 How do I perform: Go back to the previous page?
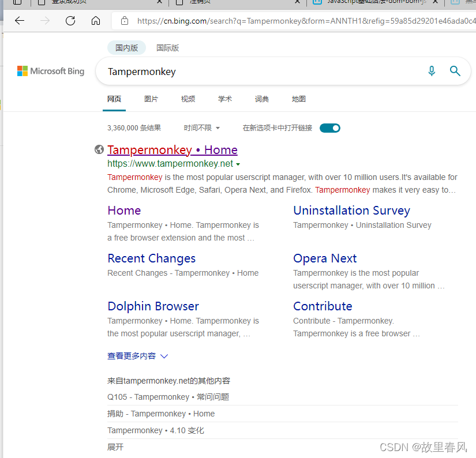pyautogui.click(x=20, y=21)
